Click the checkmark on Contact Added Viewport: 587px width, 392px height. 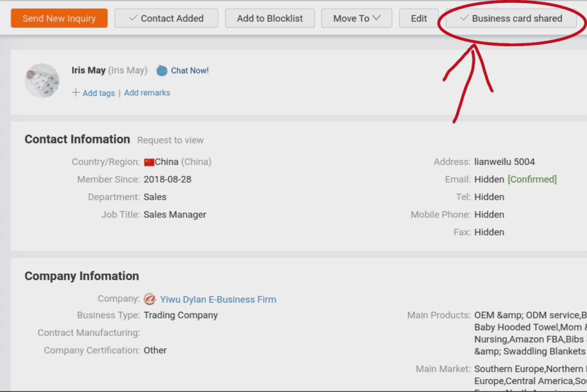click(133, 18)
